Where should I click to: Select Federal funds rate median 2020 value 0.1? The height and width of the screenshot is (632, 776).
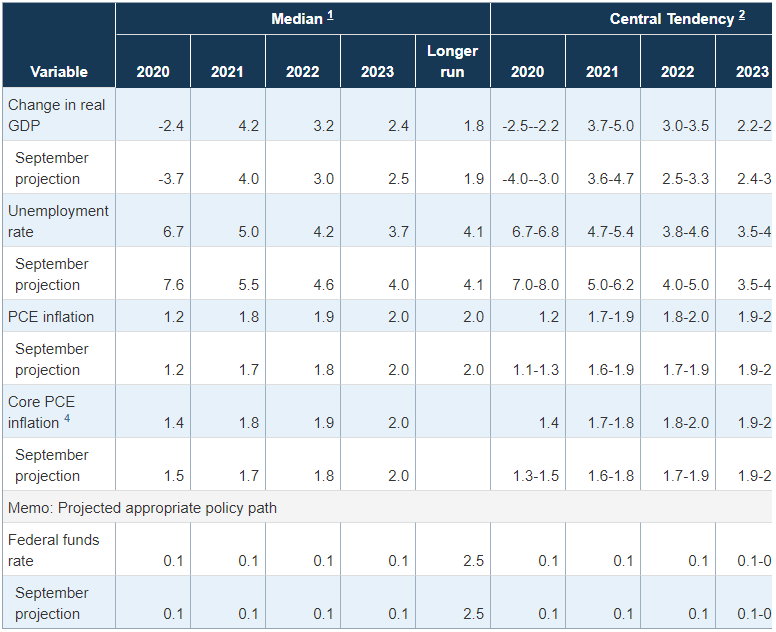[173, 561]
